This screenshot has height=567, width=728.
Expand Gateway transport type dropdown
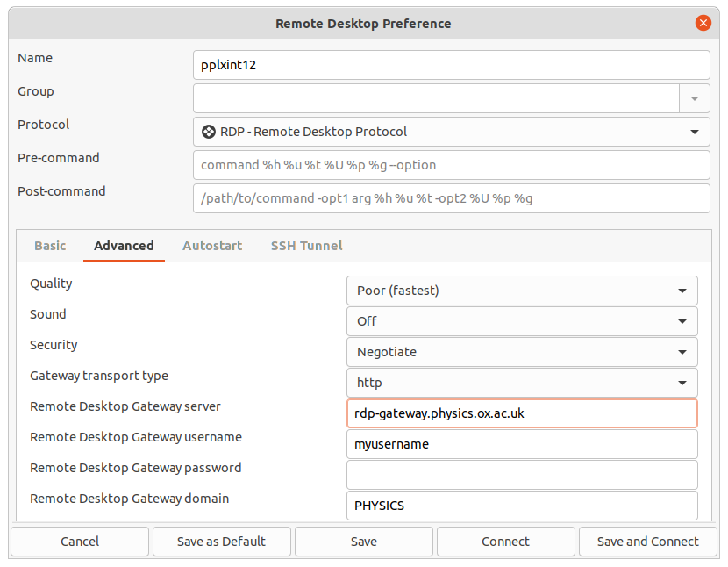click(x=522, y=383)
